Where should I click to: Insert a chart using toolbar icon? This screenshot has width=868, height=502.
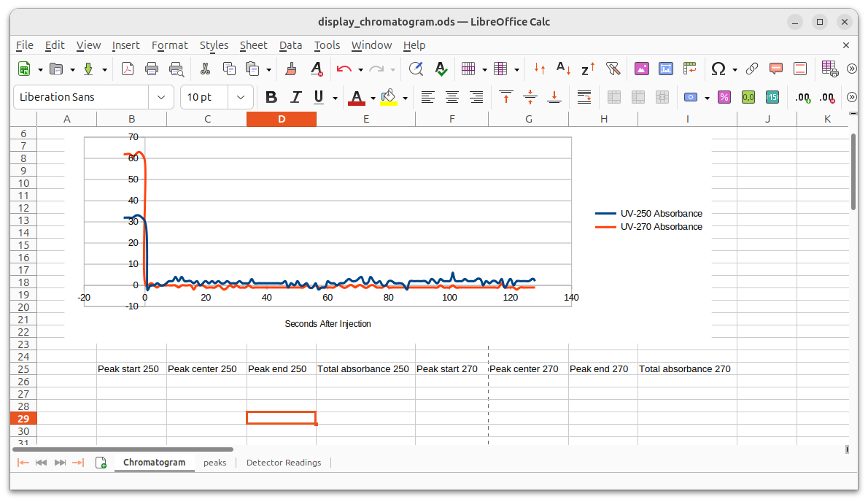click(x=665, y=69)
